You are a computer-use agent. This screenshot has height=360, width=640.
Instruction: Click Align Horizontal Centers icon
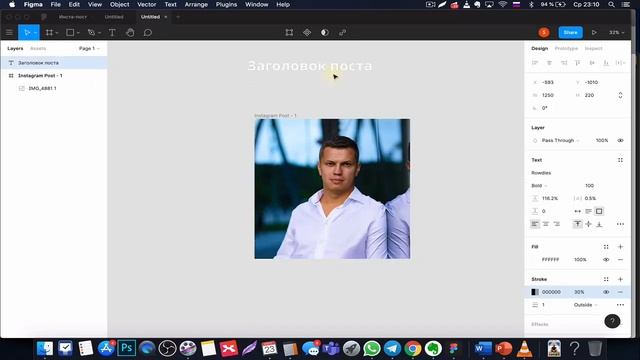pyautogui.click(x=549, y=63)
